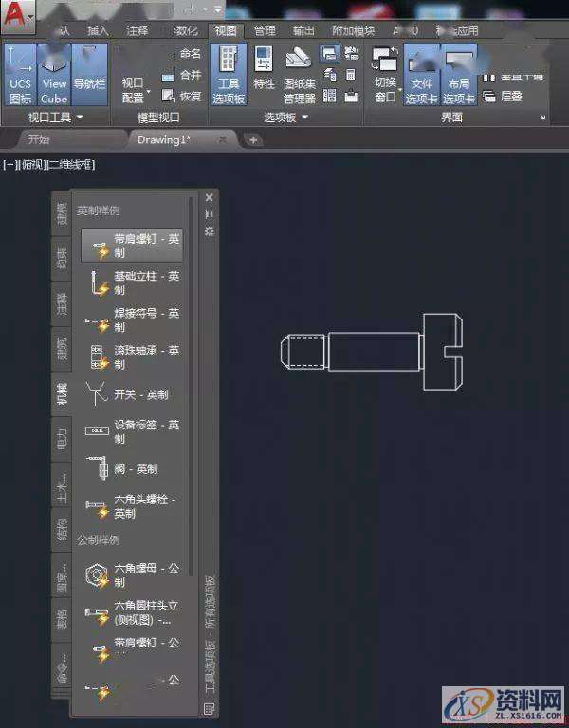Open the quick access toolbar dropdown arrow

[218, 9]
